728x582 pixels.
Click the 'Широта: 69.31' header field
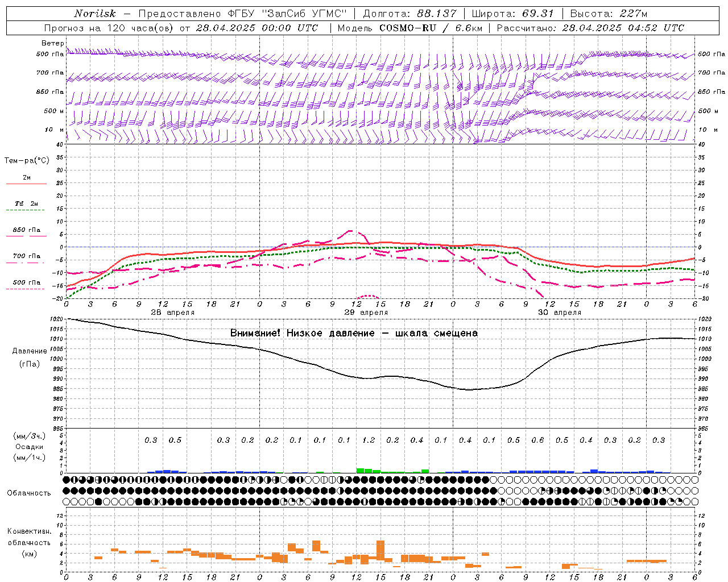[513, 14]
